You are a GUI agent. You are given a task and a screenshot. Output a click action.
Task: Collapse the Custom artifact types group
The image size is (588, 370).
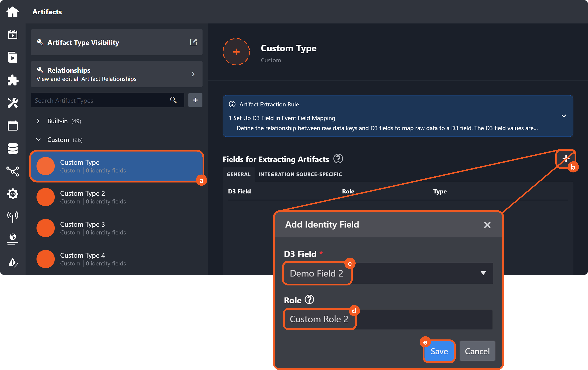coord(38,140)
